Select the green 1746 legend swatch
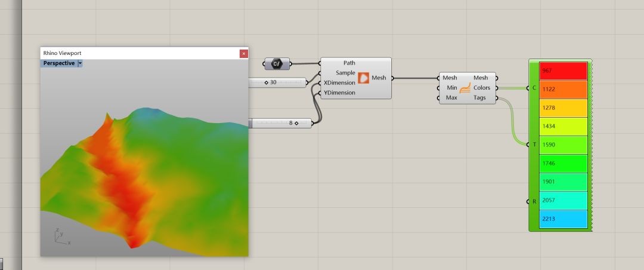This screenshot has width=644, height=270. pyautogui.click(x=563, y=164)
